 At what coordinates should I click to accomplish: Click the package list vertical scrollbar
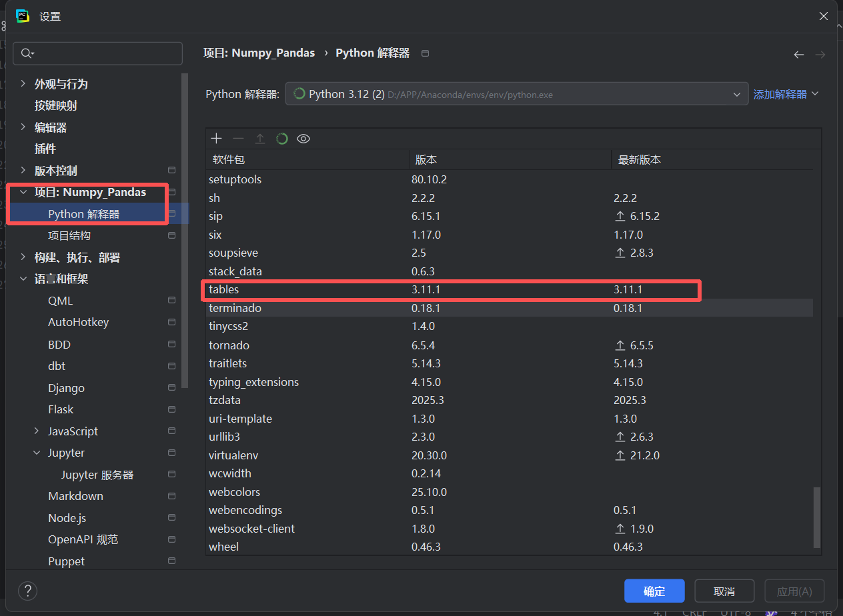(817, 517)
